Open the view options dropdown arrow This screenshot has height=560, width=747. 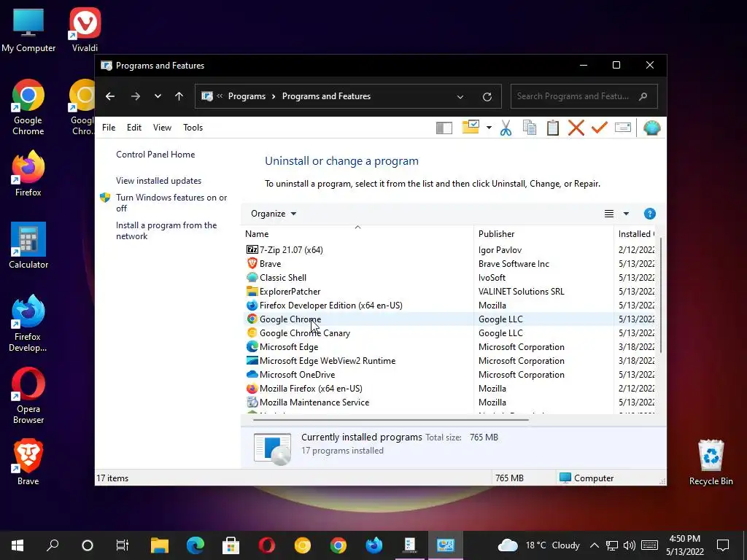626,214
